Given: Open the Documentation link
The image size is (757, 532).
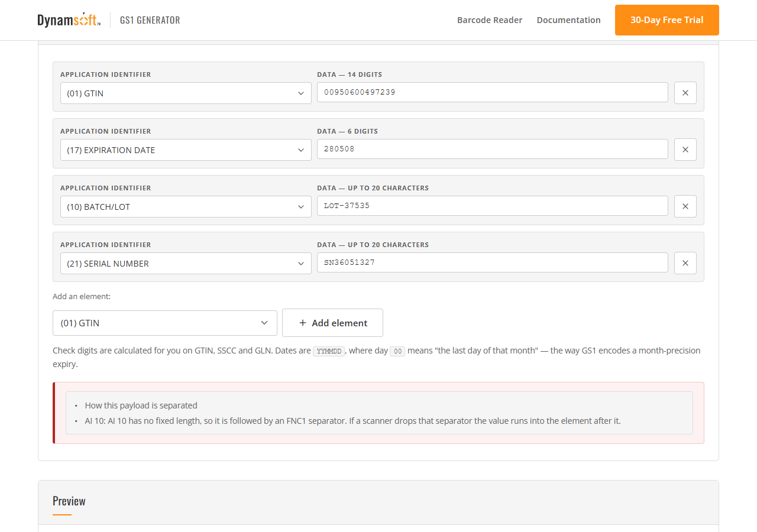Looking at the screenshot, I should [569, 20].
